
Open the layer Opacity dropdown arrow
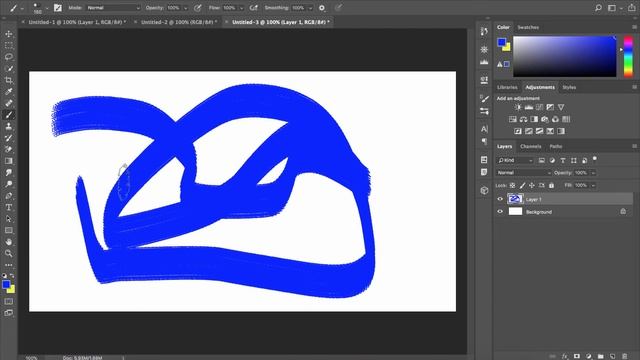[x=593, y=173]
